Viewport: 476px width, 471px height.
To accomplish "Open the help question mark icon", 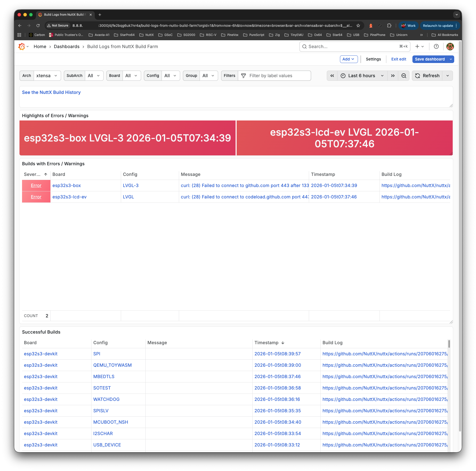I will tap(436, 47).
